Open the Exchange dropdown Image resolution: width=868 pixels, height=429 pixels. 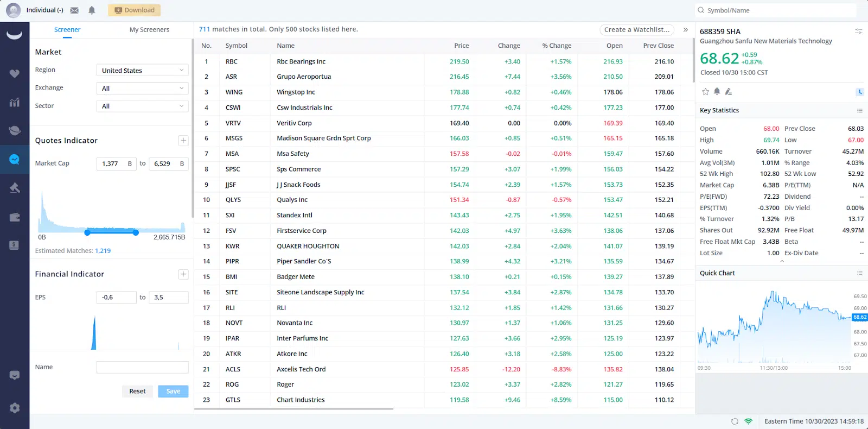142,88
